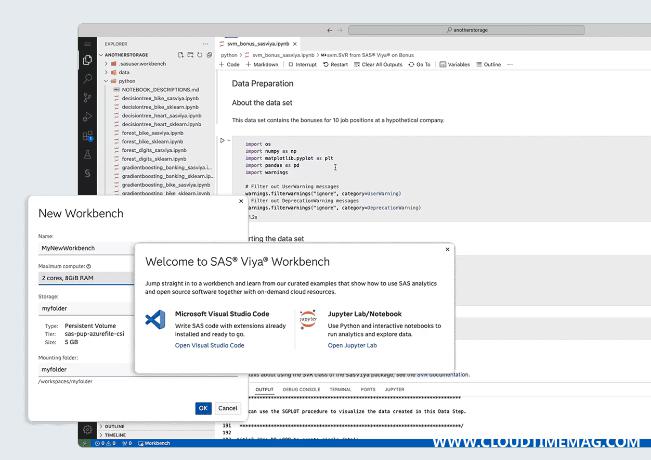Add a Code cell to the notebook

tap(229, 64)
